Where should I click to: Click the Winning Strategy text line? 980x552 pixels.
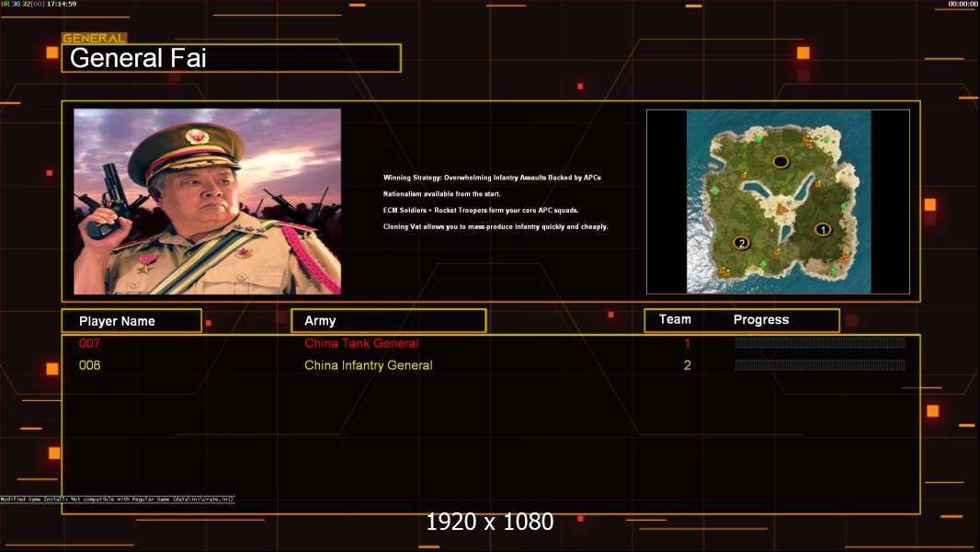(x=491, y=178)
